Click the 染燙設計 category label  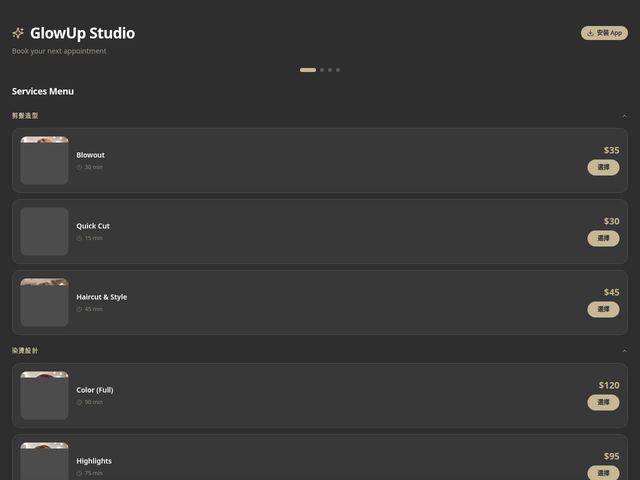point(25,351)
